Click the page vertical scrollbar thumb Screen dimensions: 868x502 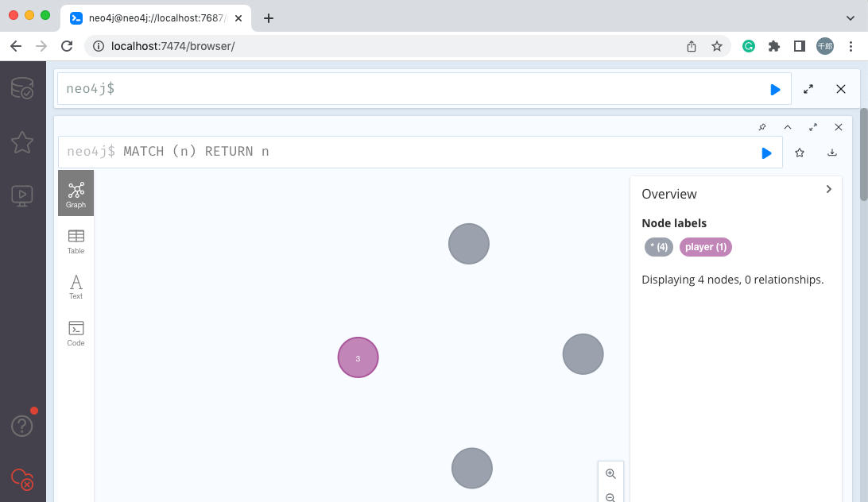click(x=863, y=154)
